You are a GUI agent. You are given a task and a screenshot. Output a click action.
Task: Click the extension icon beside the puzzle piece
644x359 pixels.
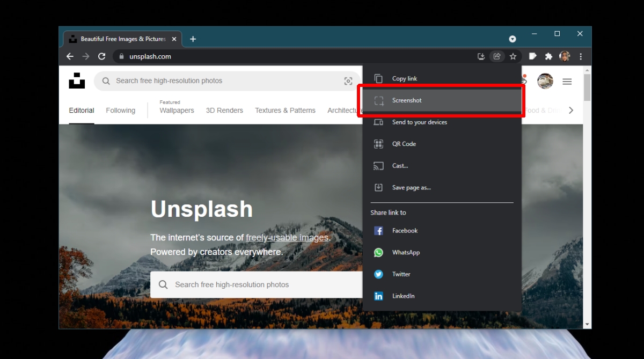[x=533, y=56]
